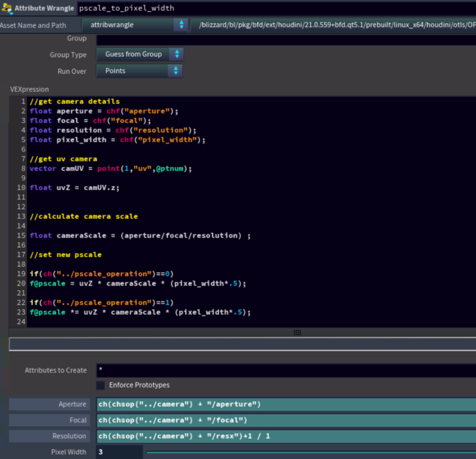Image resolution: width=476 pixels, height=459 pixels.
Task: Click the Pixel Width value field
Action: tap(119, 452)
